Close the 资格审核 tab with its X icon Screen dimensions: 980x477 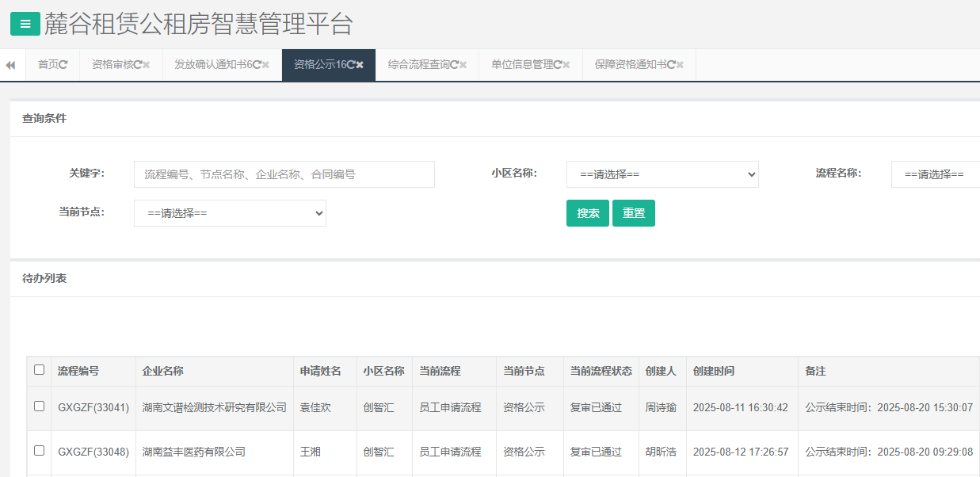147,65
